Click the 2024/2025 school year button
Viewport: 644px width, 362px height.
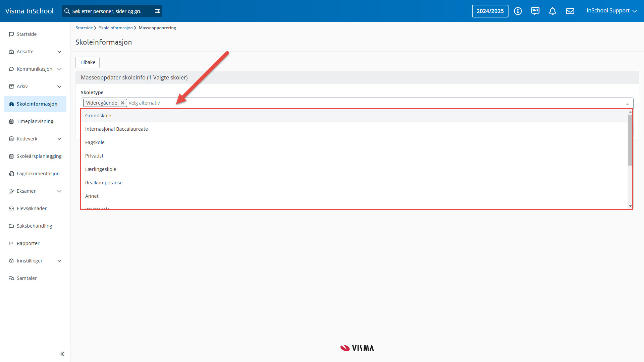tap(490, 11)
